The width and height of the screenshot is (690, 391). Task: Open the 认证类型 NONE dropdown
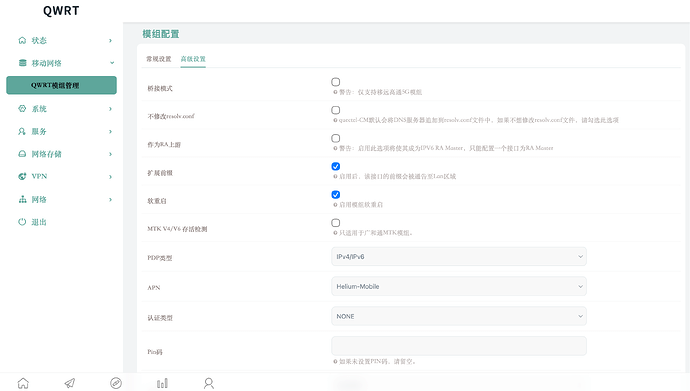click(459, 316)
